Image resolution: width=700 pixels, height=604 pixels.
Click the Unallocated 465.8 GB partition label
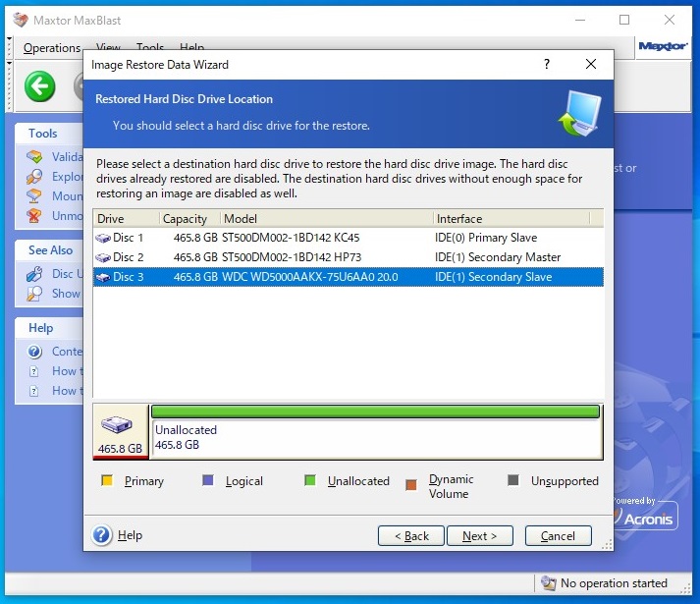click(x=186, y=437)
